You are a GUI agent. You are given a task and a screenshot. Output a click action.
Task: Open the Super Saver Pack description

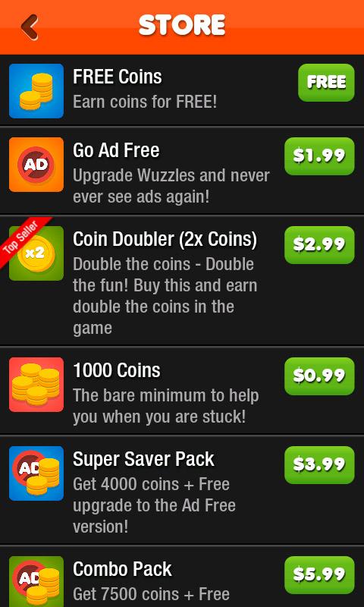[x=154, y=505]
